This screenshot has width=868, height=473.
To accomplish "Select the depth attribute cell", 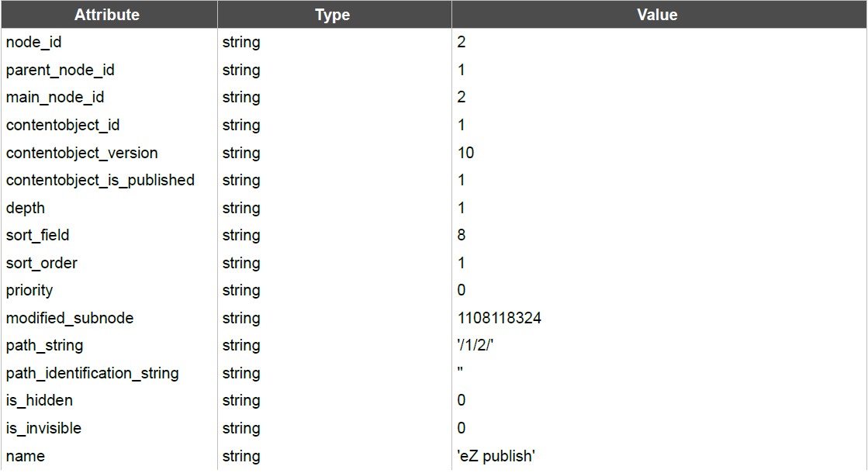I will [x=109, y=208].
